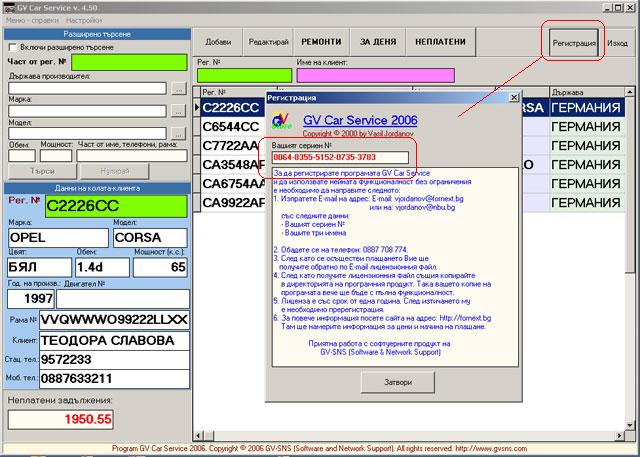
Task: Enable the 'Включи разширено търсене' checkbox
Action: pyautogui.click(x=13, y=48)
